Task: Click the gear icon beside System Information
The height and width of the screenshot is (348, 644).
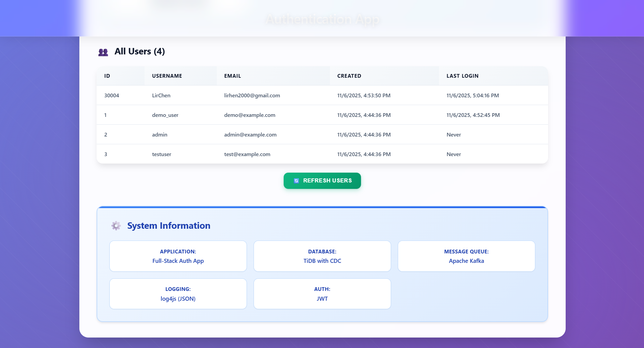Action: point(116,226)
